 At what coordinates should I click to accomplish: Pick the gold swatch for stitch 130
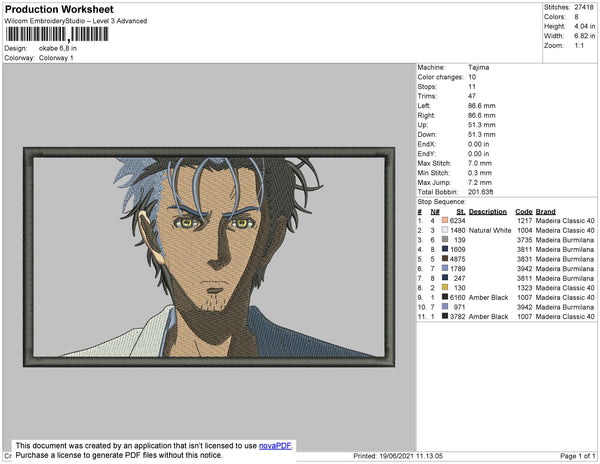pos(445,287)
